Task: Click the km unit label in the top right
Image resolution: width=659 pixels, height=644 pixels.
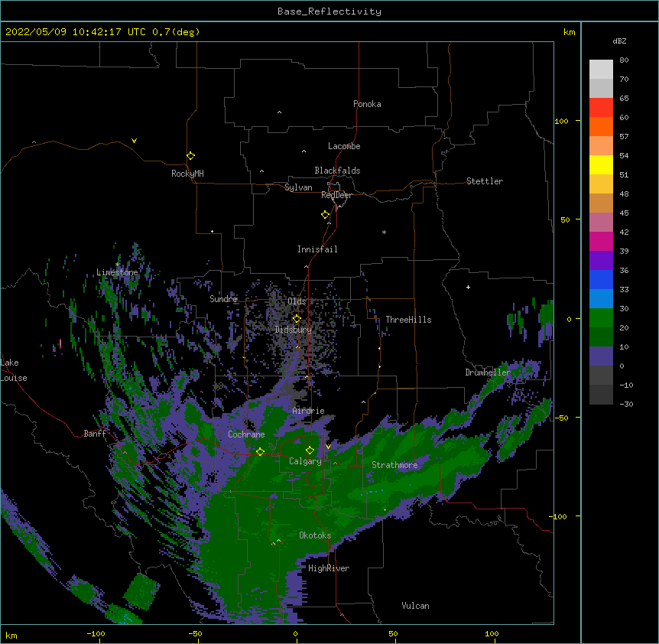Action: [570, 32]
